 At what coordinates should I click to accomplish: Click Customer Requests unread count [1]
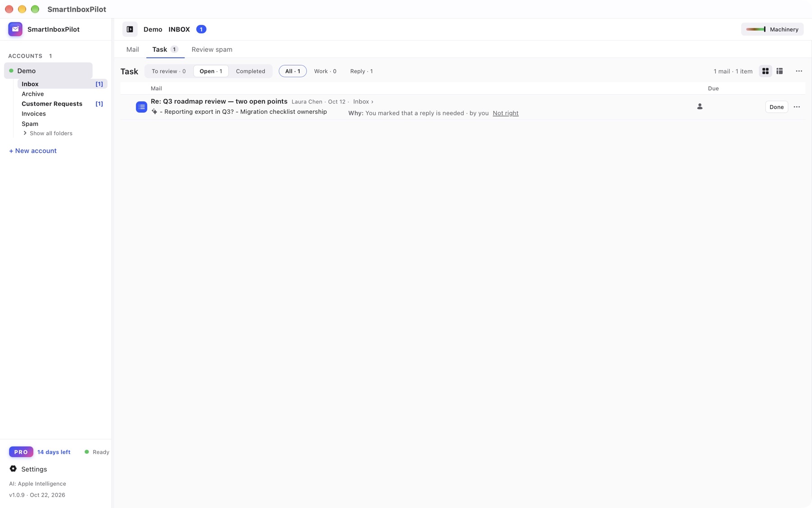click(x=99, y=104)
